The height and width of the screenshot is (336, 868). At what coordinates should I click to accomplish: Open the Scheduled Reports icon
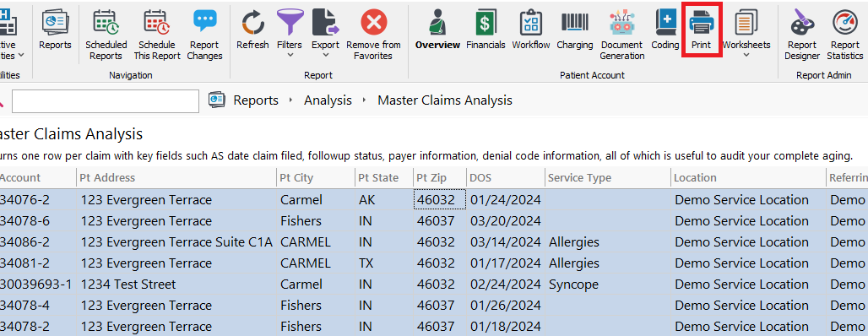(106, 22)
